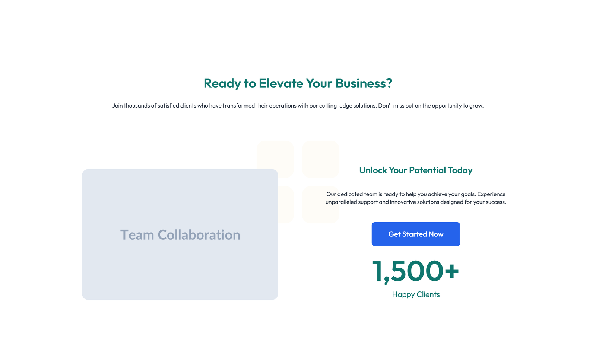Viewport: 596px width, 364px height.
Task: Click the Get Started Now button
Action: click(416, 234)
